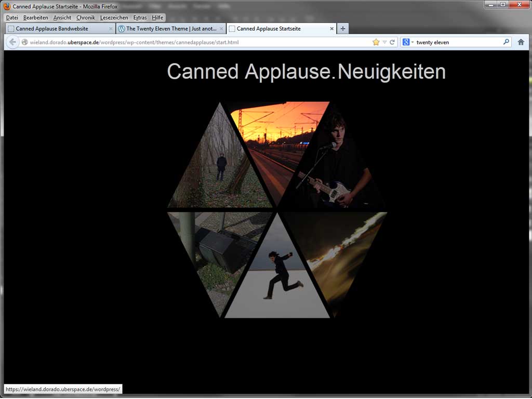The width and height of the screenshot is (532, 399).
Task: Expand the URL history dropdown arrow
Action: [x=384, y=42]
